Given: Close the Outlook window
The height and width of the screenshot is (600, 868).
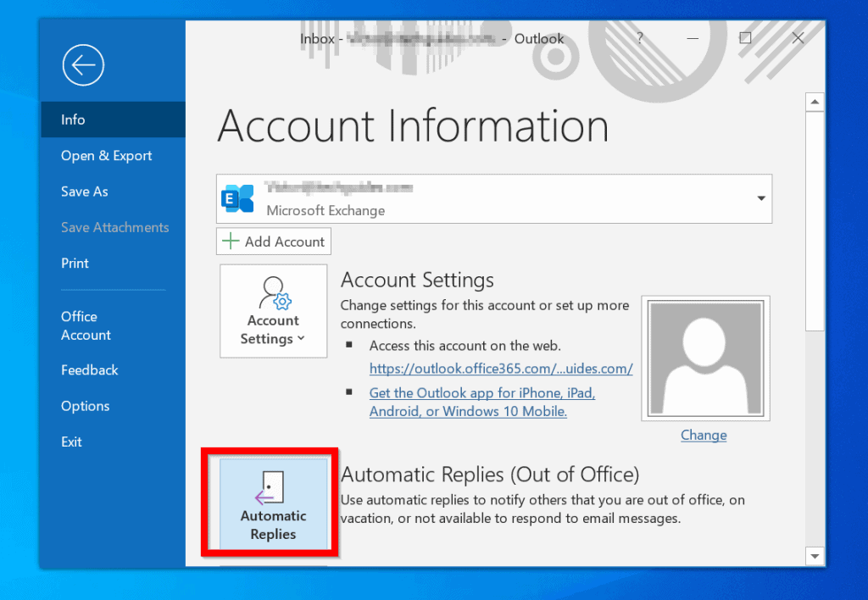Looking at the screenshot, I should pos(798,38).
